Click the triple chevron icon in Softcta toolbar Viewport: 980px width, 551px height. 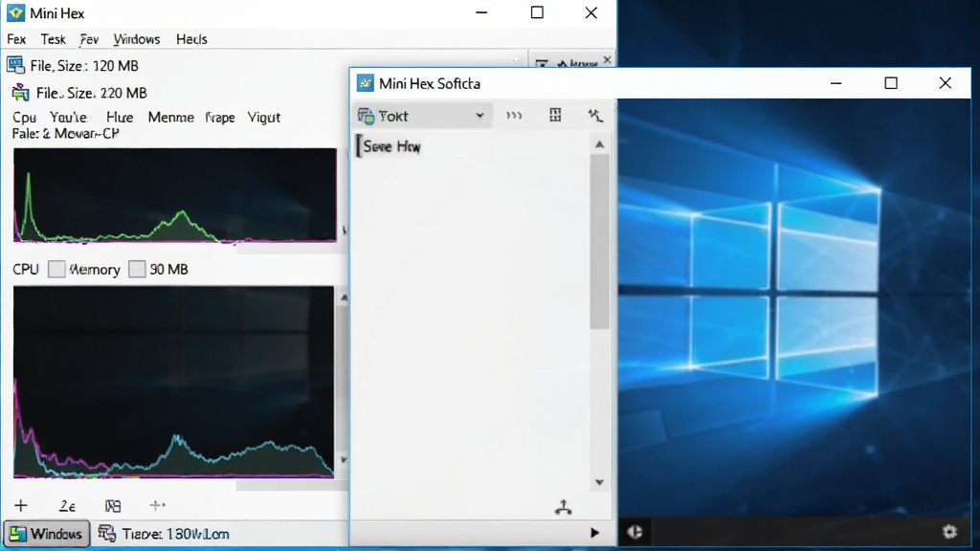pos(514,116)
